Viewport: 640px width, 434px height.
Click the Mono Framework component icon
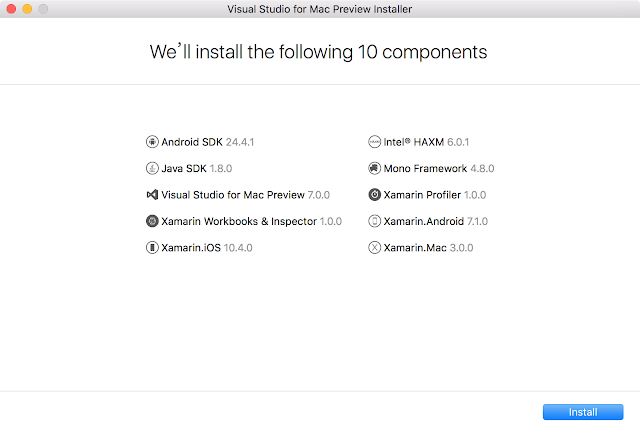click(x=375, y=168)
